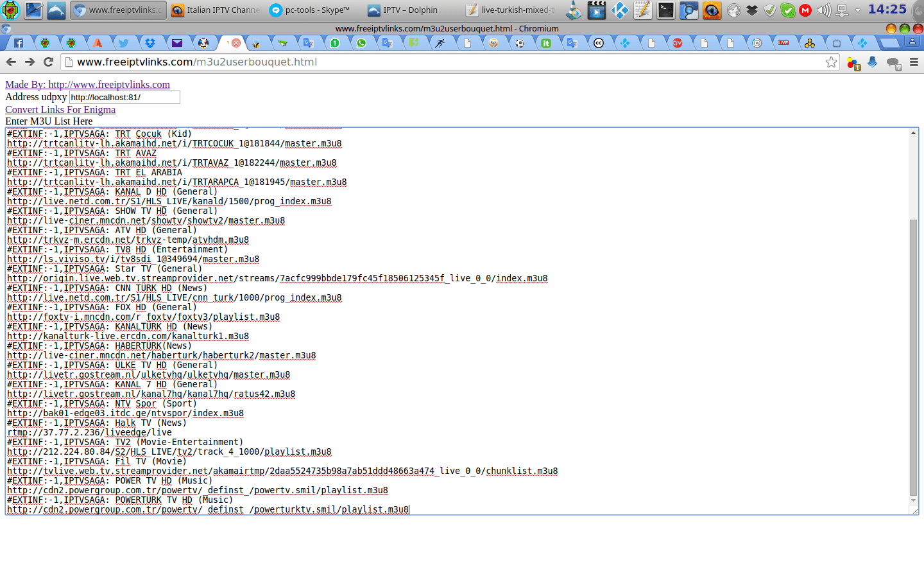Click the shield with checkmark tray icon

770,10
